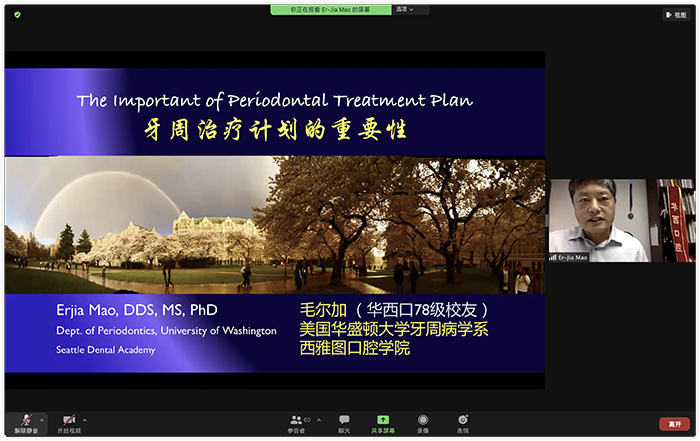
Task: Unmute the microphone (解除静音)
Action: coord(26,423)
